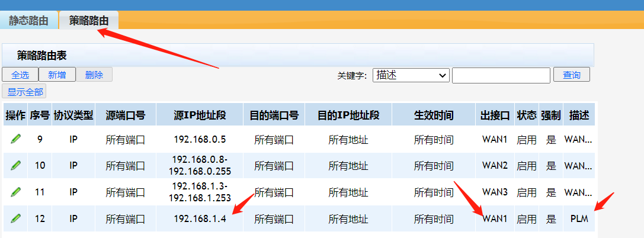Click the WAN2 interface cell

(495, 166)
